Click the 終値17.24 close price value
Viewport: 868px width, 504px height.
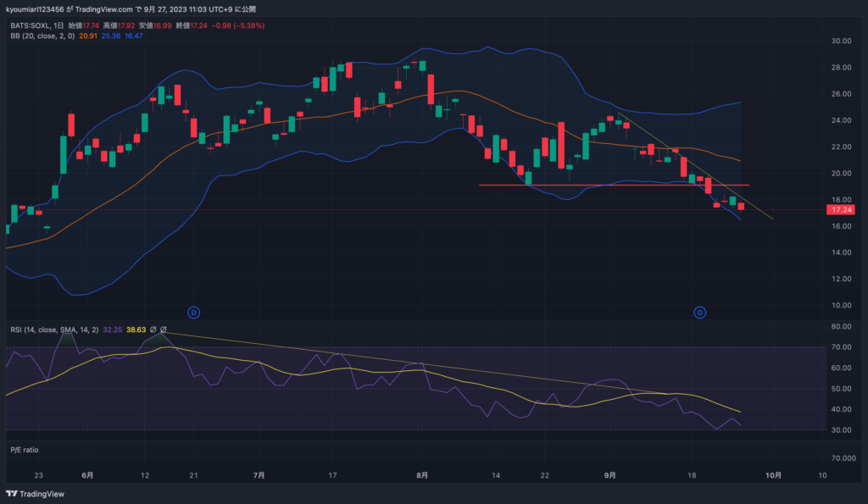[192, 25]
